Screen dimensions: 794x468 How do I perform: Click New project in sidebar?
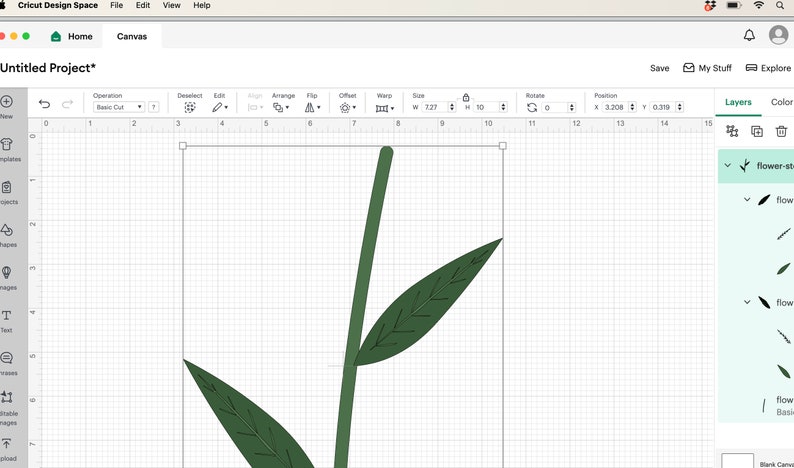coord(7,106)
